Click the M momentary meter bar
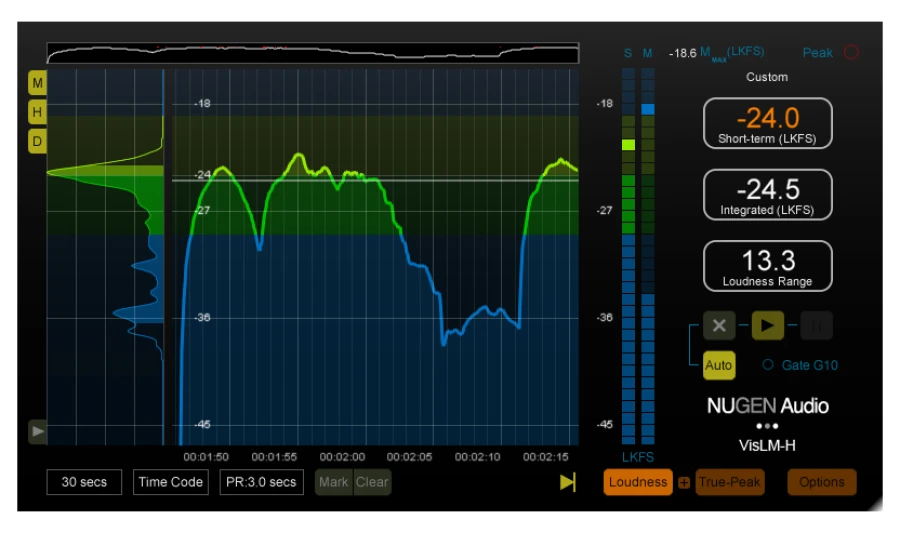This screenshot has height=533, width=900. 648,256
